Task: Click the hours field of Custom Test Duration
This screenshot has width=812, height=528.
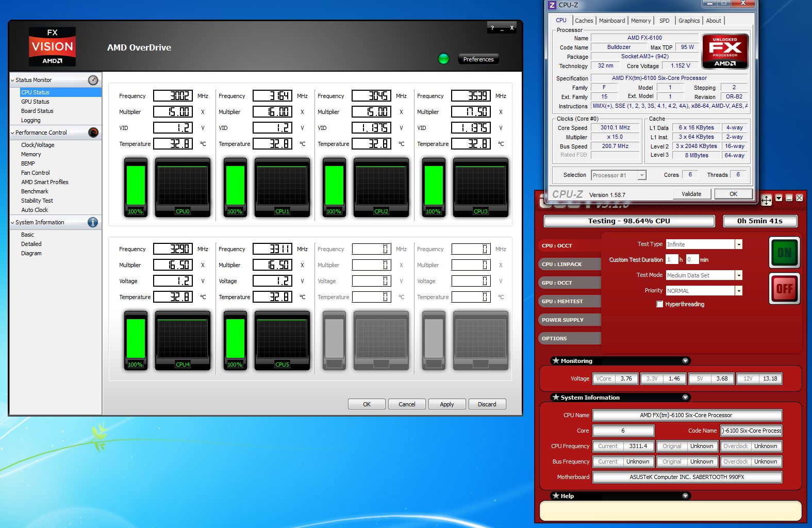Action: click(671, 259)
